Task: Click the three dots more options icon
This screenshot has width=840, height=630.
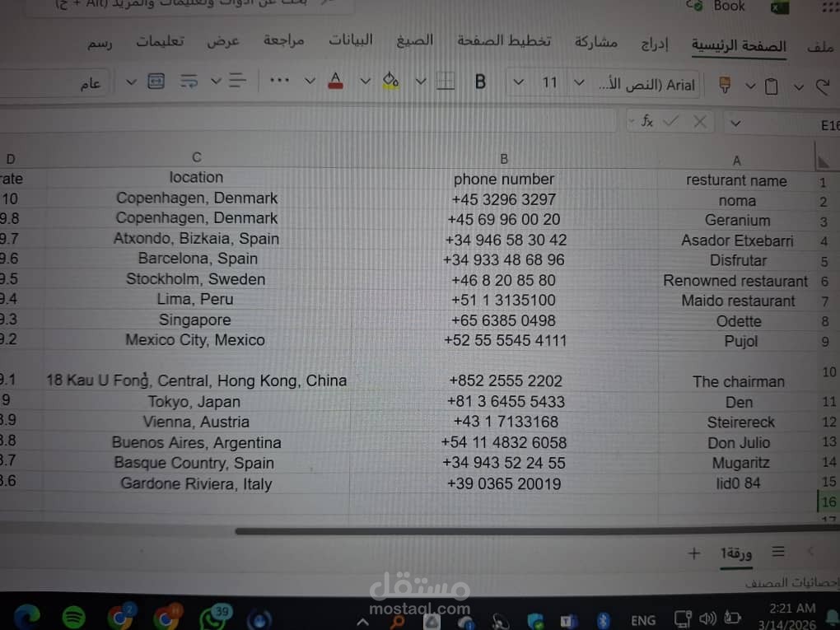Action: pos(279,81)
